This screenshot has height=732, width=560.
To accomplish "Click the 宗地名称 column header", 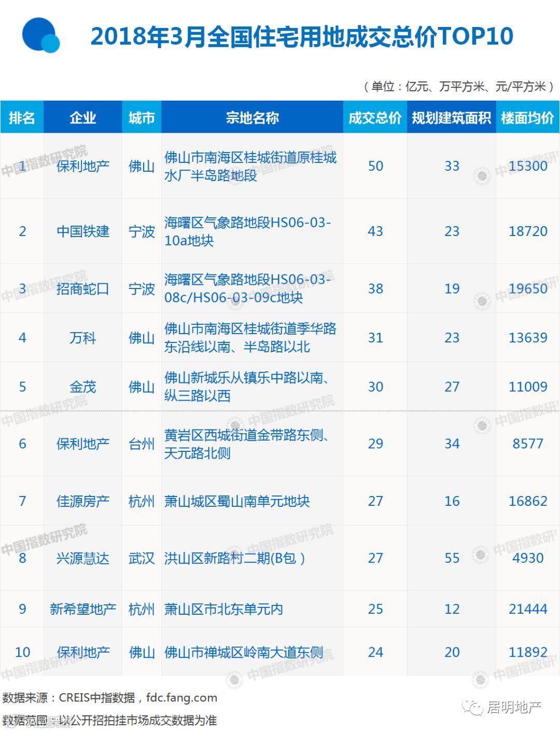I will [x=252, y=118].
